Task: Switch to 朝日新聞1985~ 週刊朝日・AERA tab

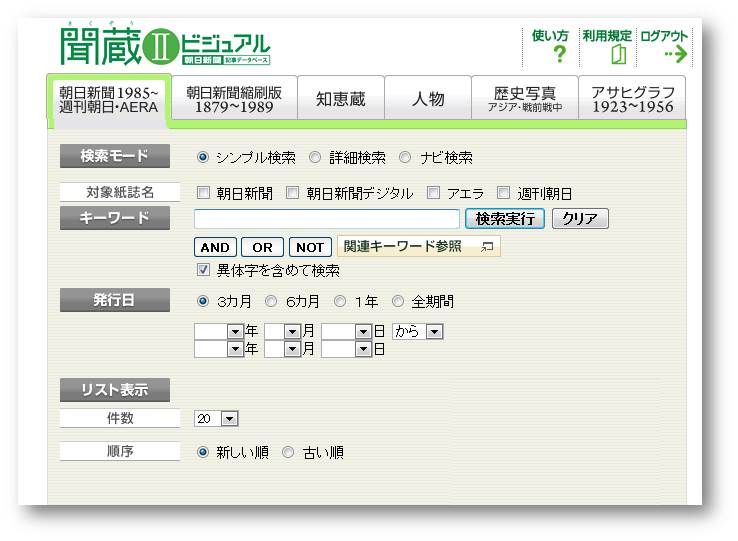Action: [109, 100]
